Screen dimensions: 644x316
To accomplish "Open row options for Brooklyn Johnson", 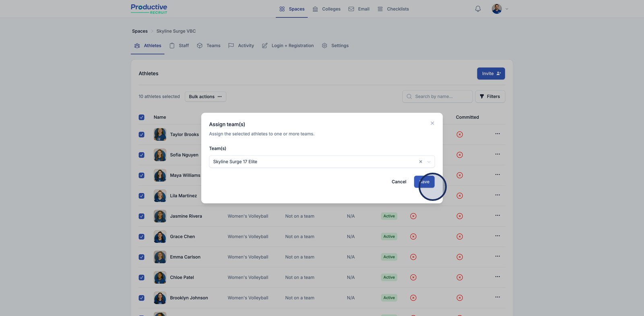I will 497,297.
